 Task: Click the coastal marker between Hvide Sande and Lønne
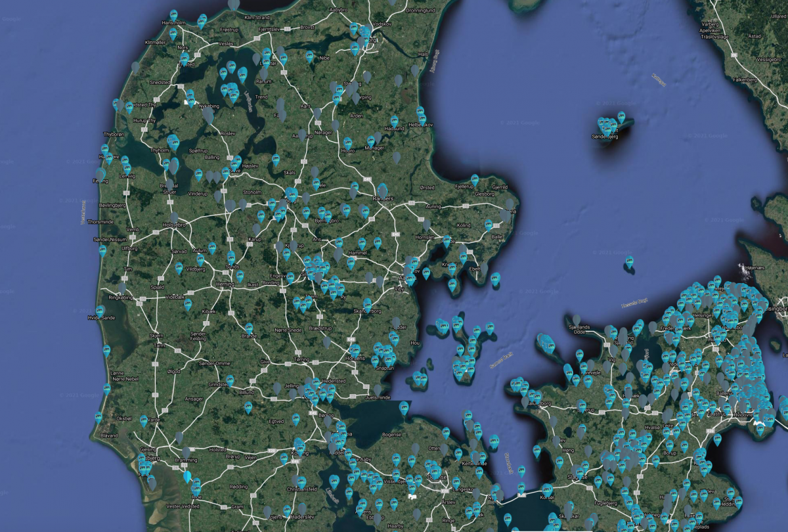pyautogui.click(x=106, y=350)
